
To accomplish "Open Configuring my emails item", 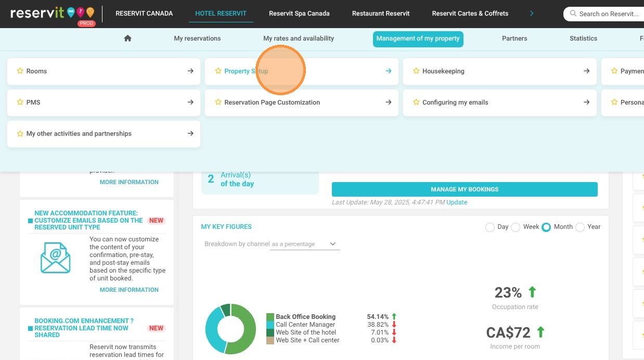I will click(500, 102).
